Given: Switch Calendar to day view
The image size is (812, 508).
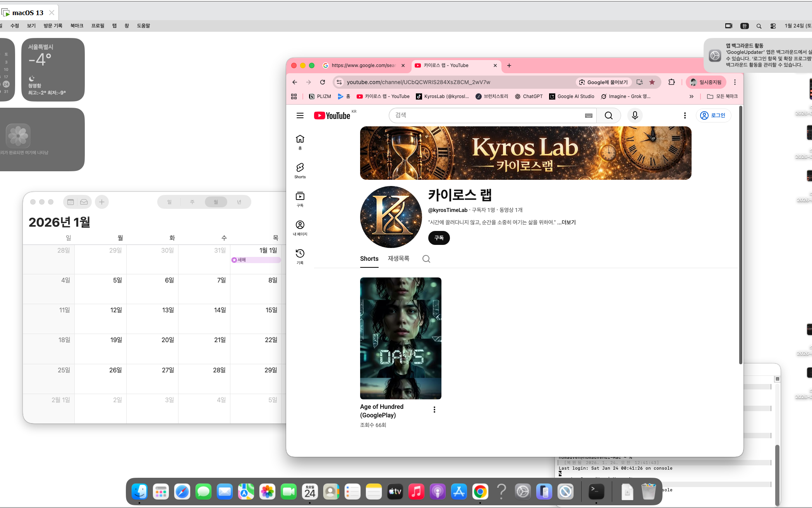Looking at the screenshot, I should click(169, 202).
